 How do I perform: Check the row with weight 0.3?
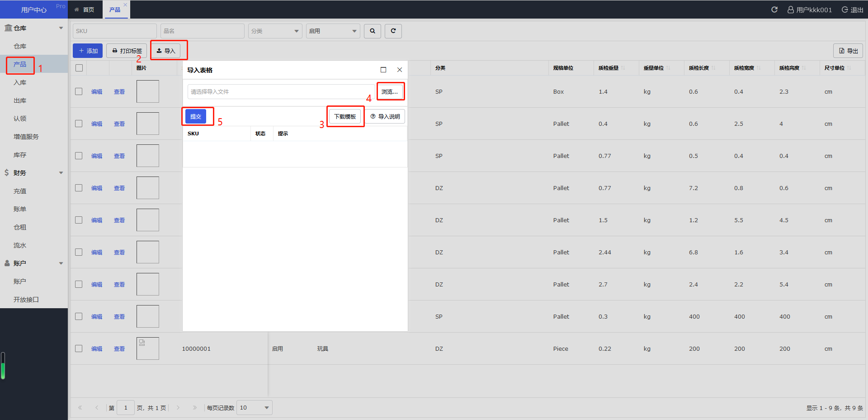(79, 316)
